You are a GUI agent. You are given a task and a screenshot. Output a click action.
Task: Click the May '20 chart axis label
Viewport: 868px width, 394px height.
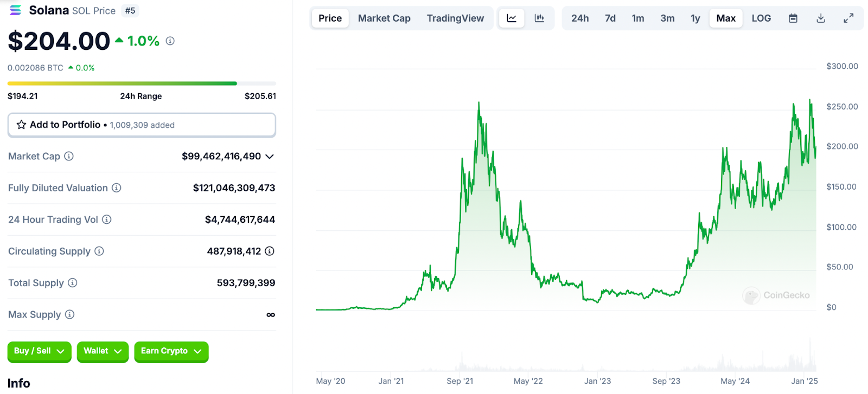coord(330,381)
